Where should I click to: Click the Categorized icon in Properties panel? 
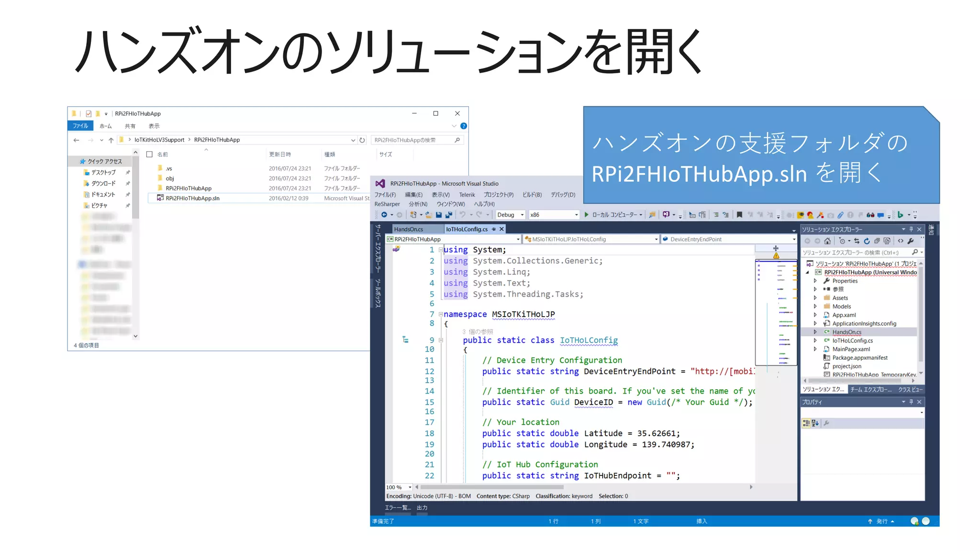pos(806,423)
